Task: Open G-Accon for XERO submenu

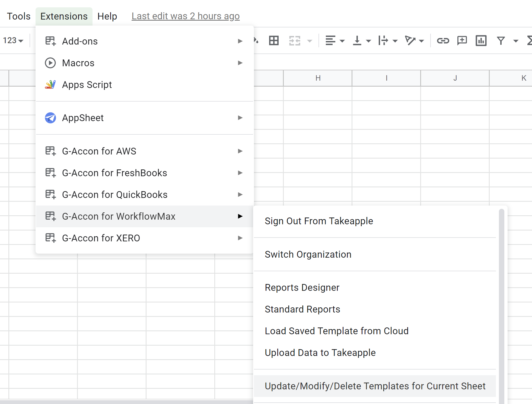Action: (x=145, y=238)
